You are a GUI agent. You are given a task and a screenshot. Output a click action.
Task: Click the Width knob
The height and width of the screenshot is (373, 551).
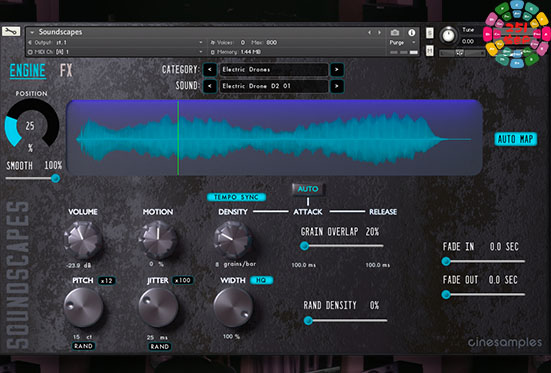point(233,307)
